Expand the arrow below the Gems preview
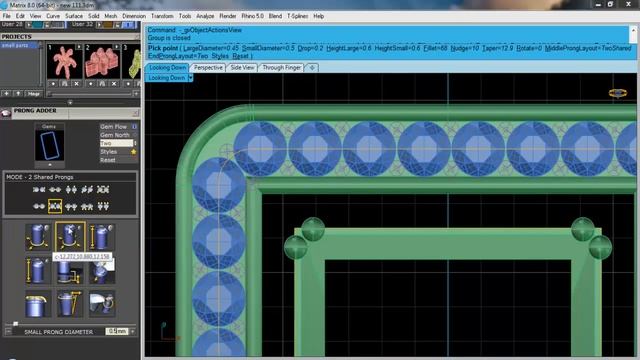The image size is (640, 360). (50, 165)
